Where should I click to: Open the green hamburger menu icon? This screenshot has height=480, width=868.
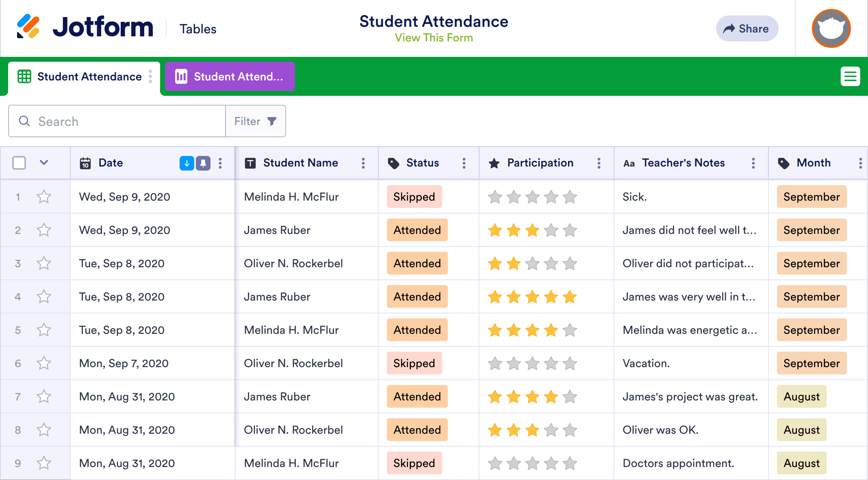point(850,76)
